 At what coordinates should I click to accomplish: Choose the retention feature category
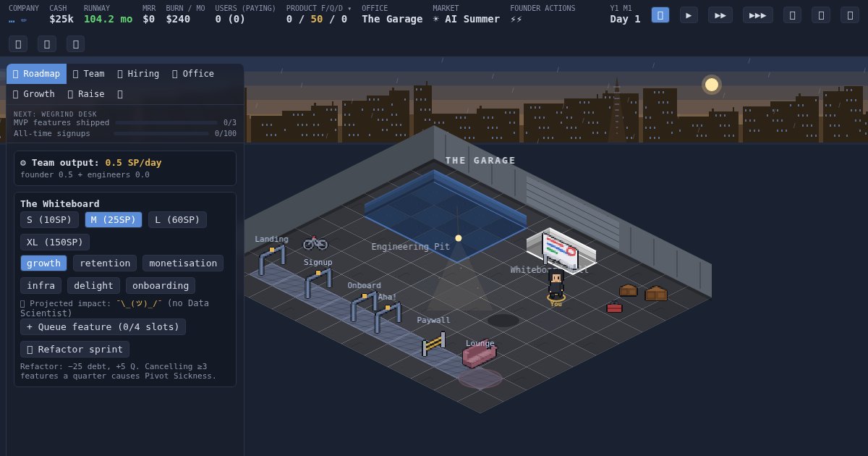(105, 263)
